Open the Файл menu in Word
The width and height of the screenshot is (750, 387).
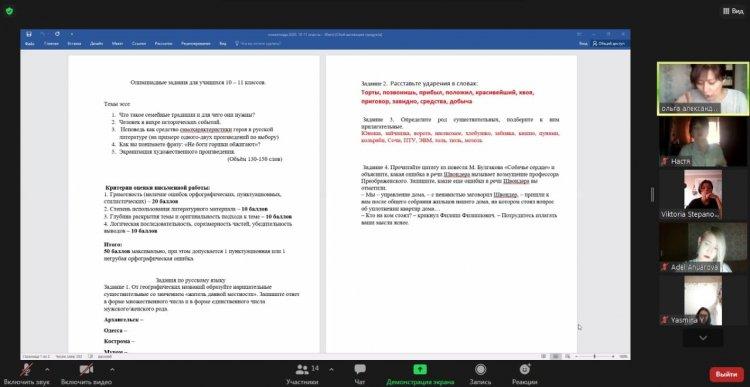click(29, 44)
